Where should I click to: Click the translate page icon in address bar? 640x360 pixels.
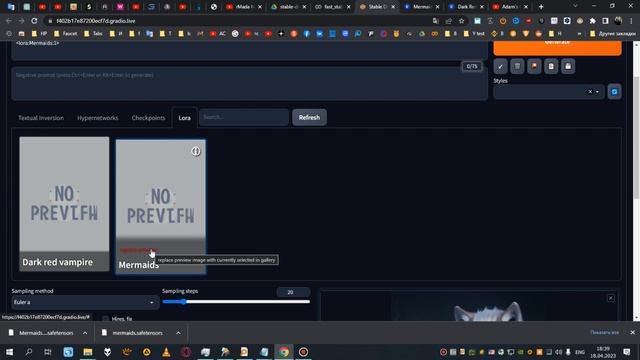(x=436, y=21)
